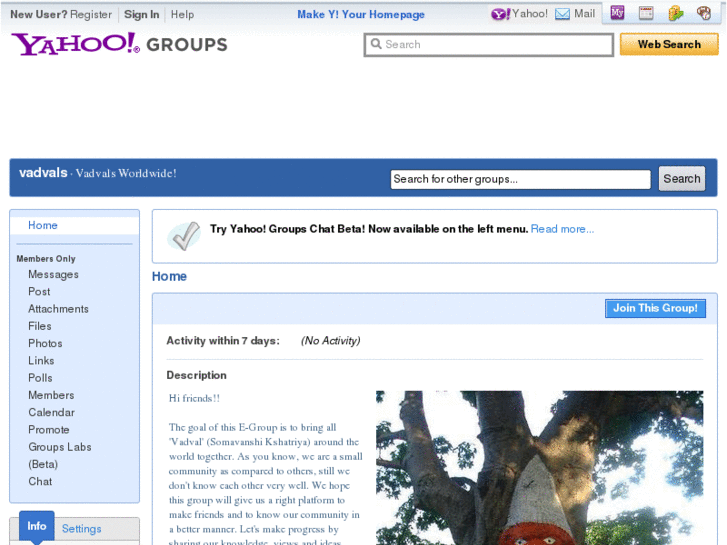The image size is (727, 545).
Task: Click the Mail text link
Action: tap(584, 14)
